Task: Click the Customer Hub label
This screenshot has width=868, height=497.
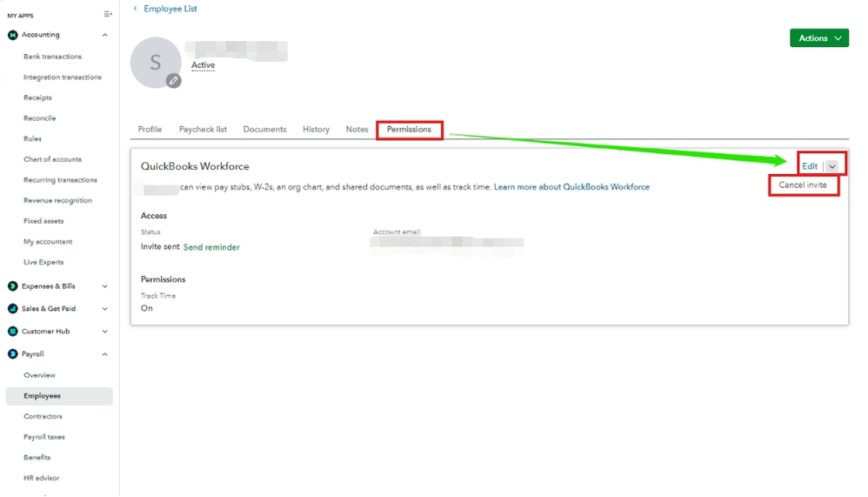Action: pos(46,332)
